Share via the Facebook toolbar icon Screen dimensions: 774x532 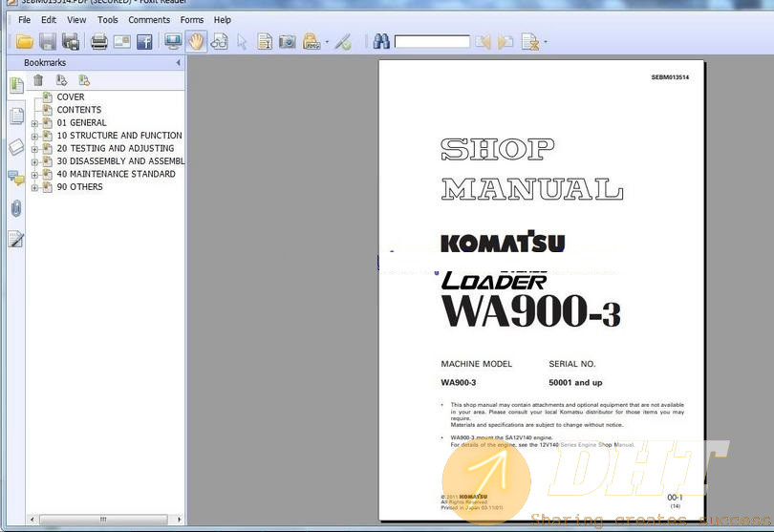click(x=144, y=42)
